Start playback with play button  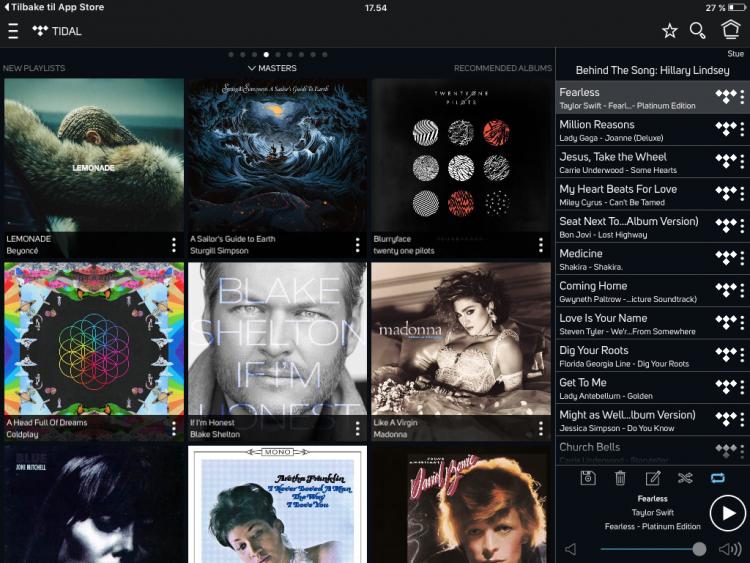click(727, 513)
